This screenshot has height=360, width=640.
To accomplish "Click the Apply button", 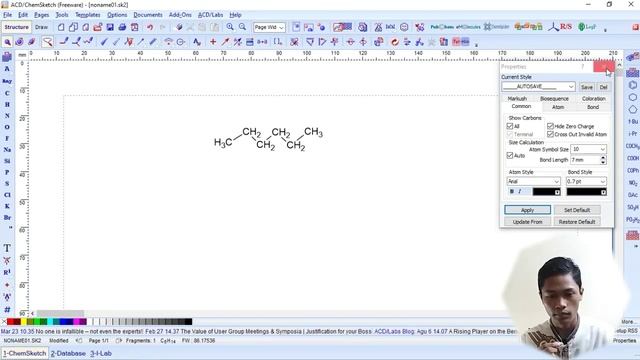I will tap(527, 210).
